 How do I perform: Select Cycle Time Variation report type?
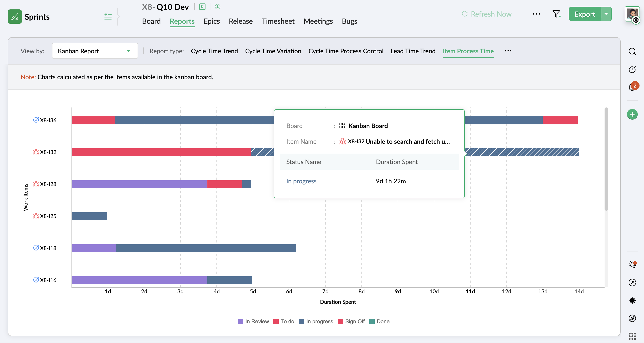click(273, 51)
